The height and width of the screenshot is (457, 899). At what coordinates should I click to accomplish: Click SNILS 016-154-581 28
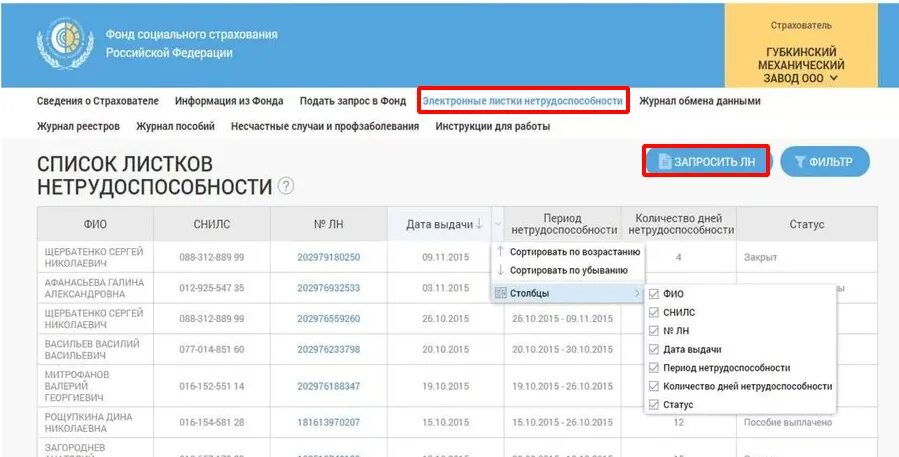coord(212,423)
